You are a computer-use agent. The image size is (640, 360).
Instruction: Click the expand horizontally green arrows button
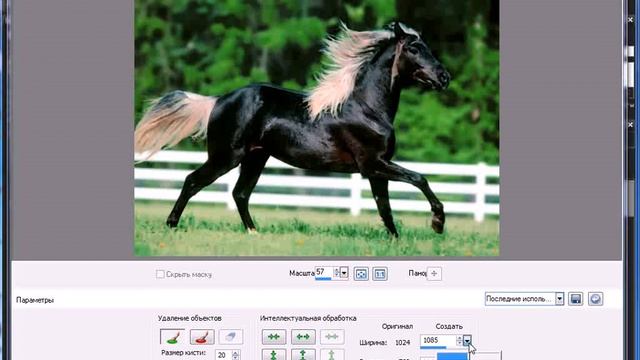point(303,337)
